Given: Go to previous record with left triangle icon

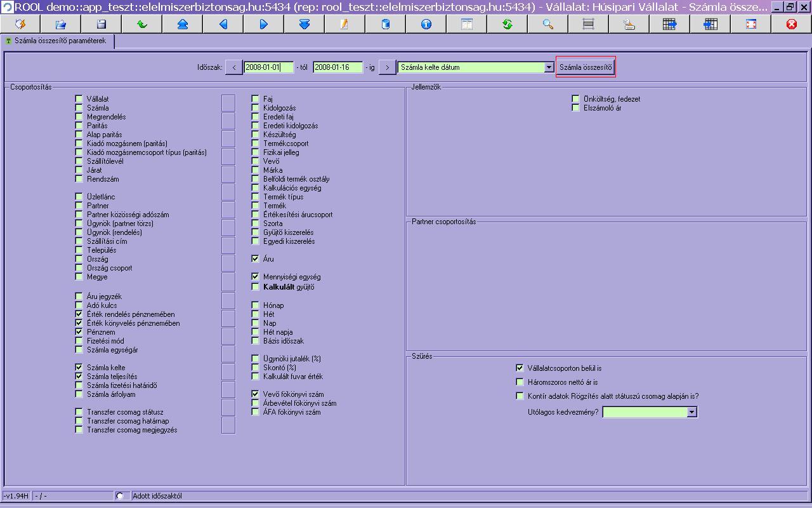Looking at the screenshot, I should click(x=223, y=24).
